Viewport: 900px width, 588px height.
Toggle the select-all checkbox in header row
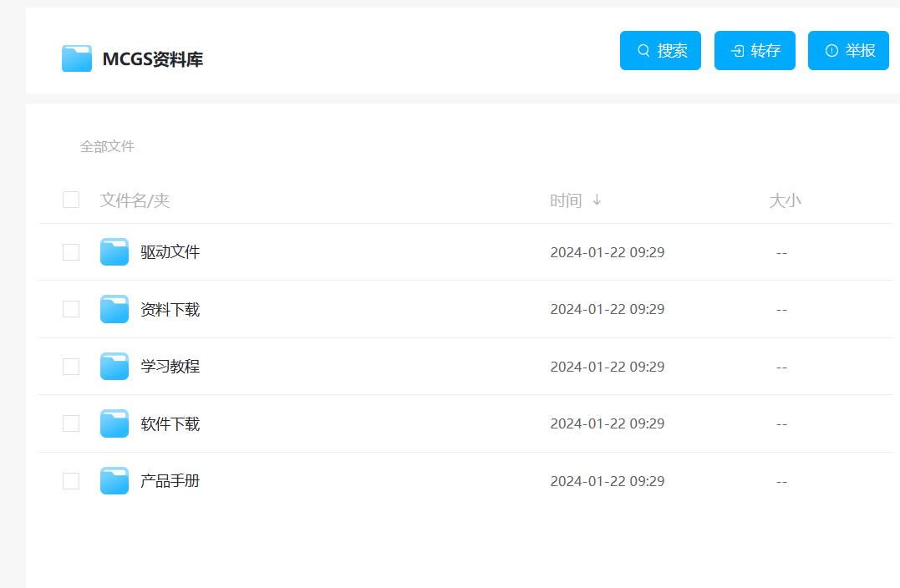(x=71, y=200)
